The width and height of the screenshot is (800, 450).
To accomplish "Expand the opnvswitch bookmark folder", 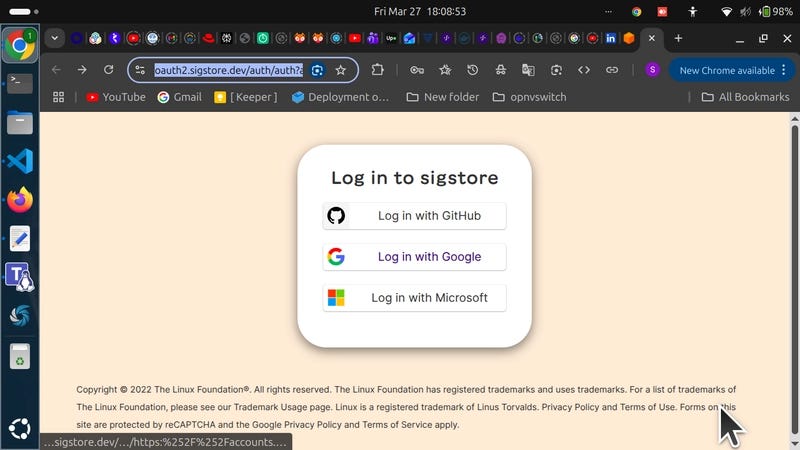I will (x=530, y=97).
